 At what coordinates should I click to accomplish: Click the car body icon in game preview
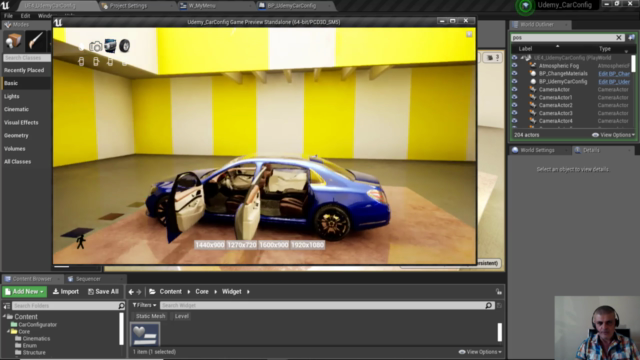point(110,46)
